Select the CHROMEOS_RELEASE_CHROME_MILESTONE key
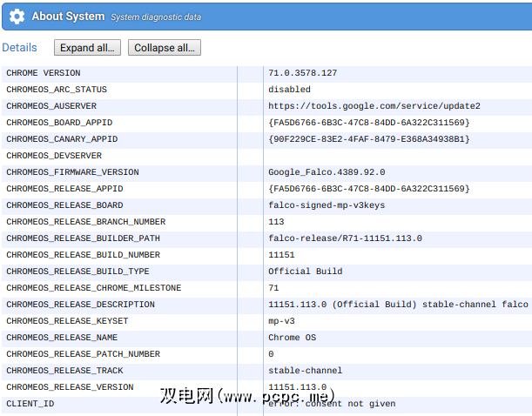Viewport: 532px width, 416px height. (x=94, y=288)
